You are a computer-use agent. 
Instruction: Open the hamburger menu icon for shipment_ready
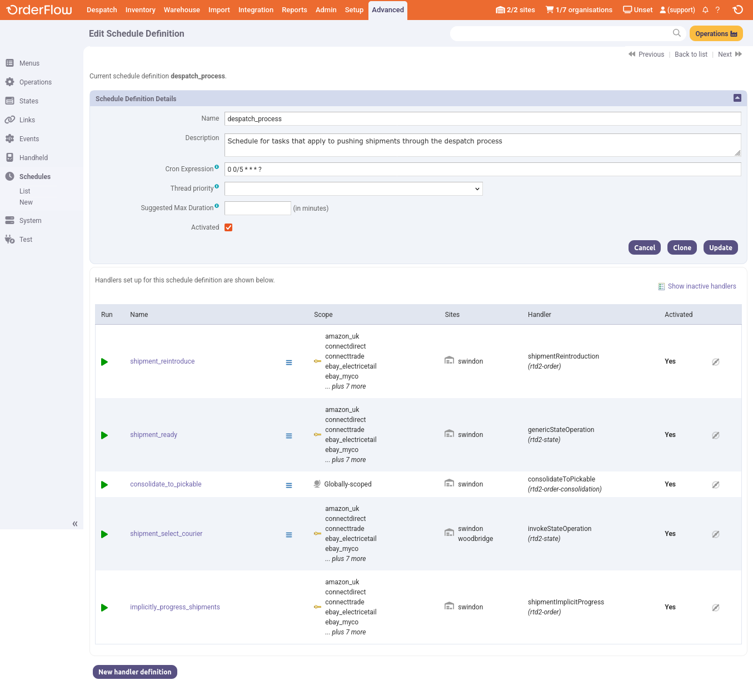[289, 436]
